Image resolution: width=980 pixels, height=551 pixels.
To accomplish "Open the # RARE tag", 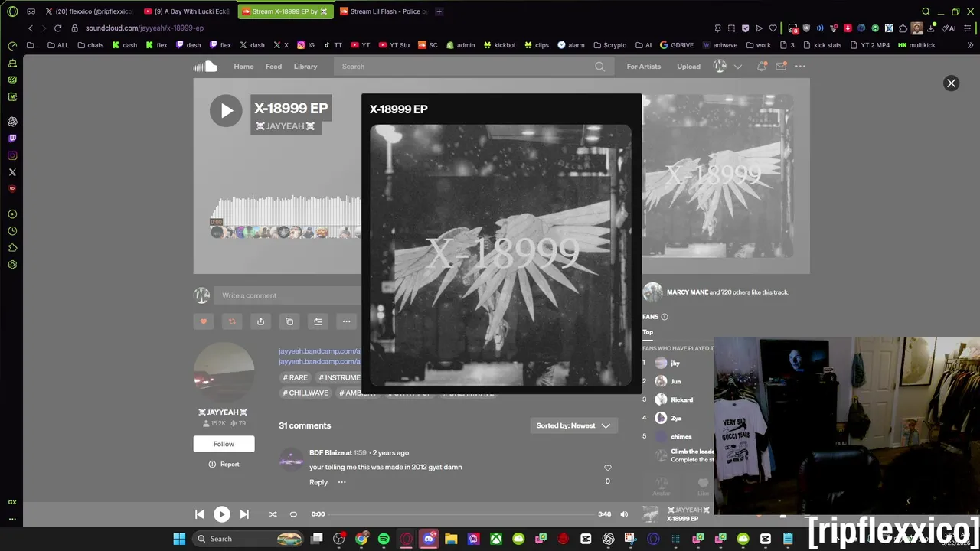I will tap(296, 377).
